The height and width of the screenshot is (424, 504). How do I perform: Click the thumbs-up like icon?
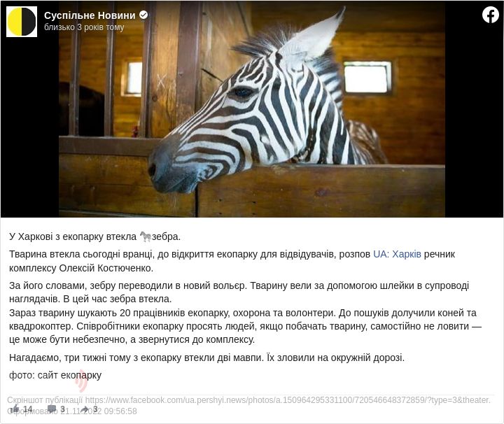coord(15,409)
